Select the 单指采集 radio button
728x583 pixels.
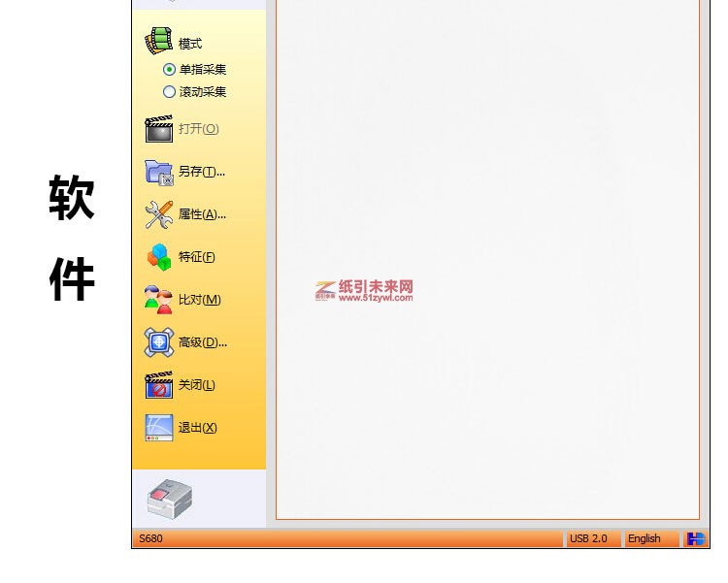pos(170,70)
